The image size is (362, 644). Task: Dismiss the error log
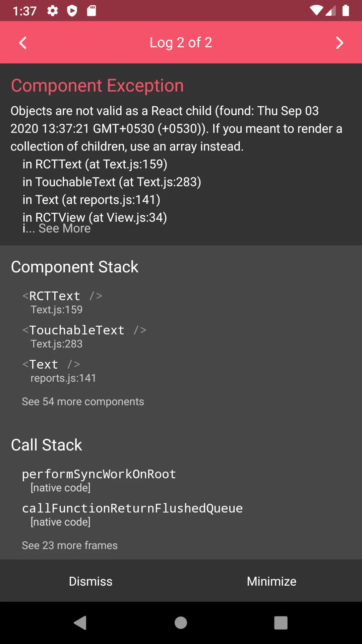[90, 581]
